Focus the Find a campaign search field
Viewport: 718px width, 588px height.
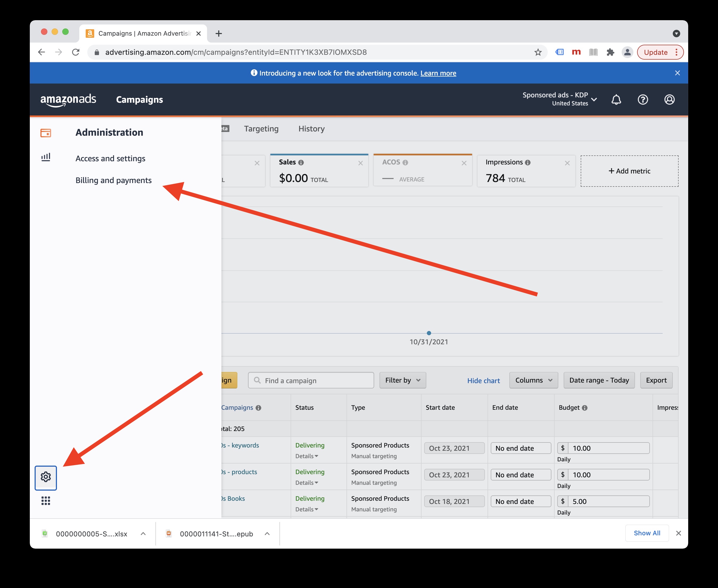311,380
